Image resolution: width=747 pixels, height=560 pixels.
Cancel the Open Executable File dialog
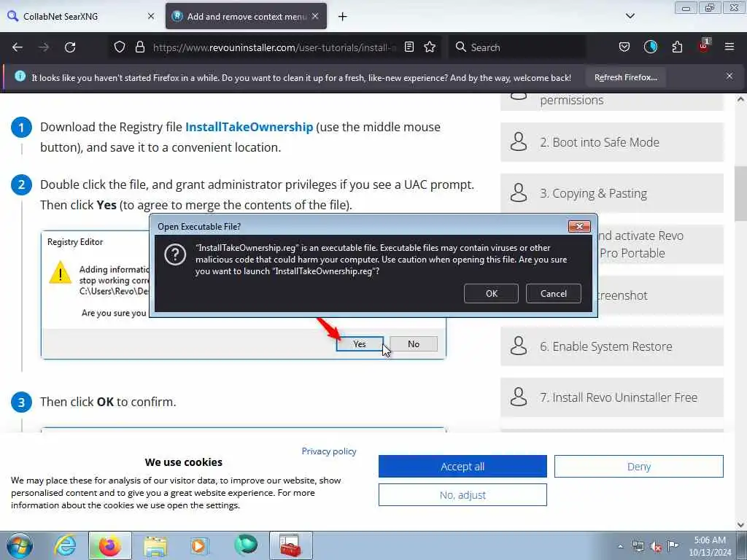click(553, 293)
